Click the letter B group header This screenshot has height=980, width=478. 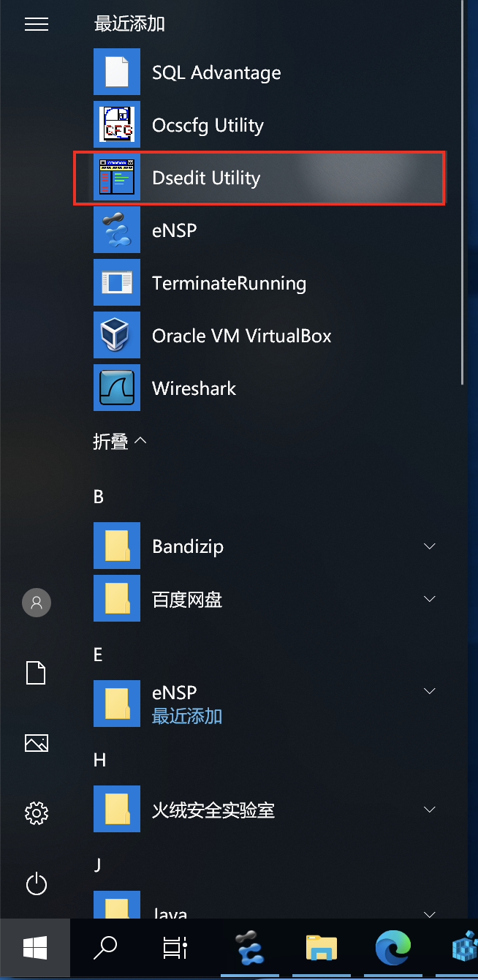click(x=99, y=497)
